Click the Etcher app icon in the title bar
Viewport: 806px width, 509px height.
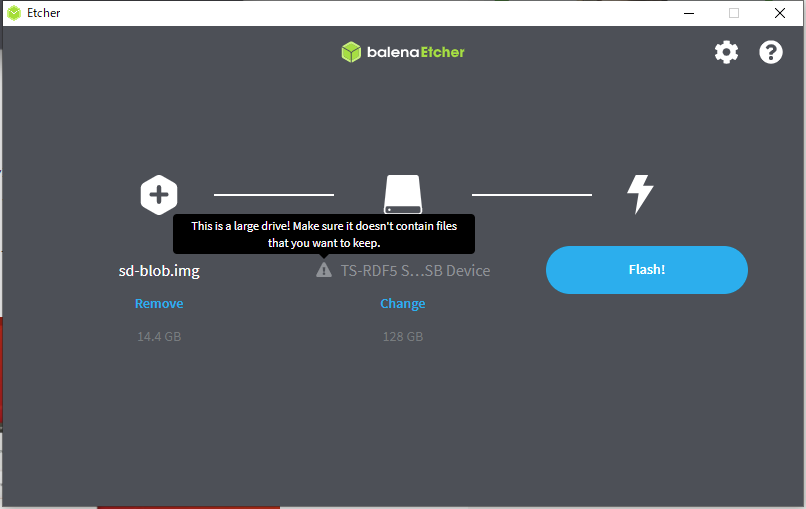pyautogui.click(x=14, y=13)
